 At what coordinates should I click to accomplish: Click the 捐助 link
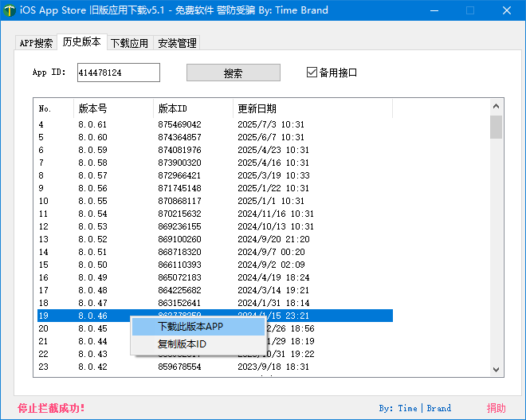point(496,408)
